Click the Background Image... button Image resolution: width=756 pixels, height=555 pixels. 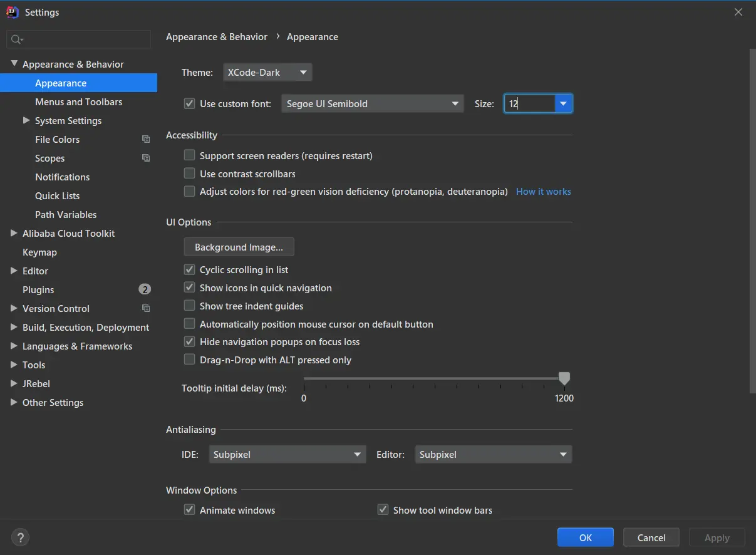point(239,247)
